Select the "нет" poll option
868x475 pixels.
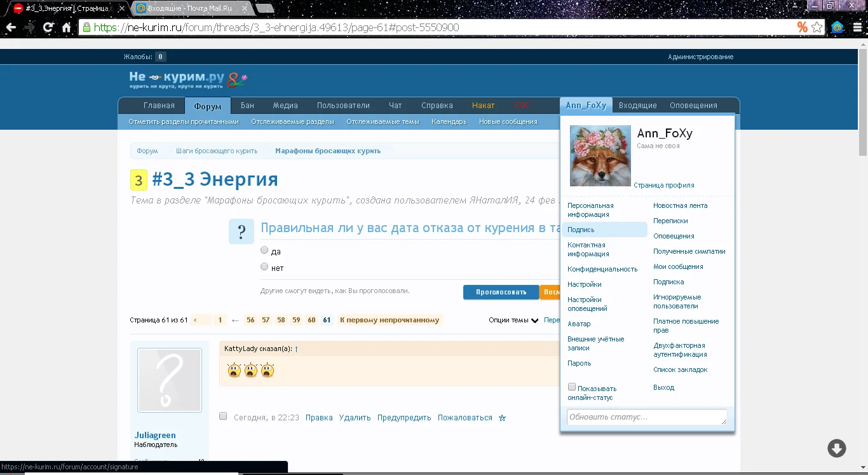[x=264, y=267]
